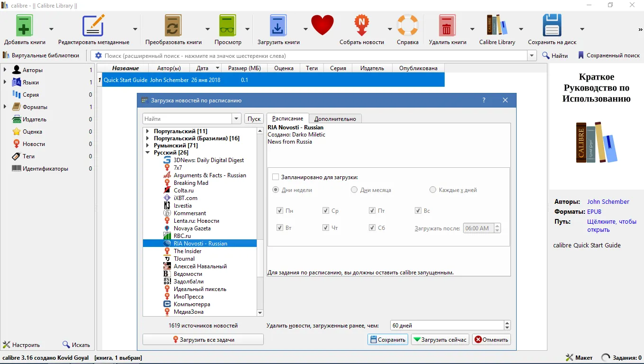Viewport: 644px width, 364px height.
Task: Toggle the Сб weekday checkbox
Action: coord(372,228)
